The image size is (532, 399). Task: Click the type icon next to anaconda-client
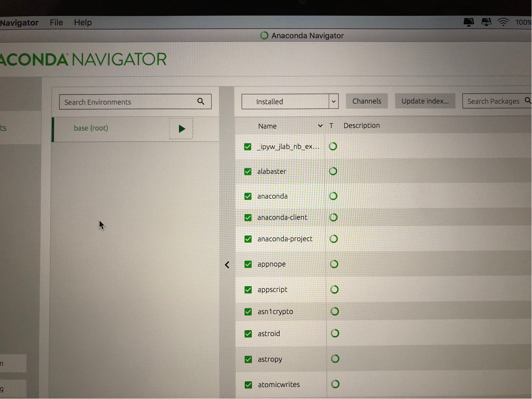coord(334,217)
